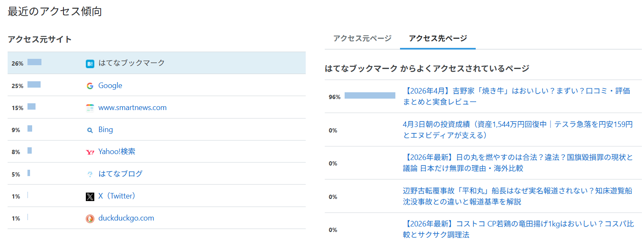The height and width of the screenshot is (240, 644).
Task: Click the Google G logo icon
Action: 90,86
